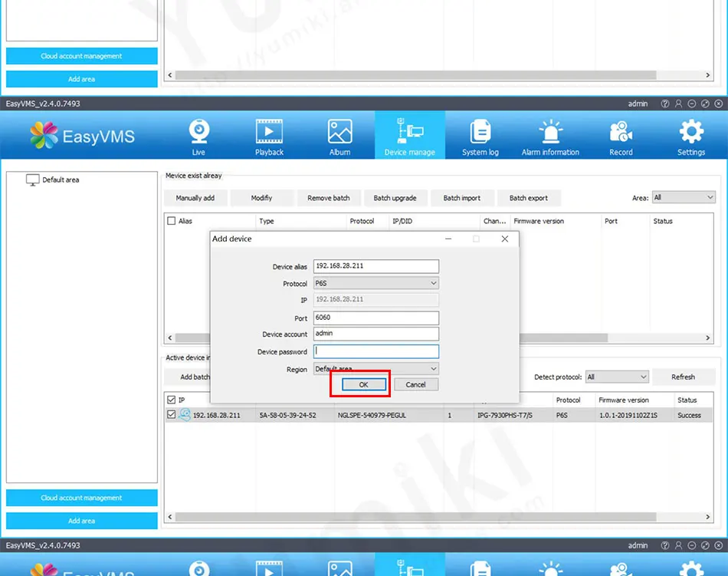
Task: Click the user icon in the title bar above the dialog
Action: (x=678, y=104)
